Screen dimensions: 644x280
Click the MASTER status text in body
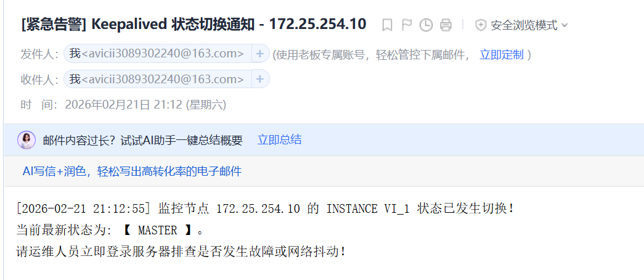click(x=157, y=230)
